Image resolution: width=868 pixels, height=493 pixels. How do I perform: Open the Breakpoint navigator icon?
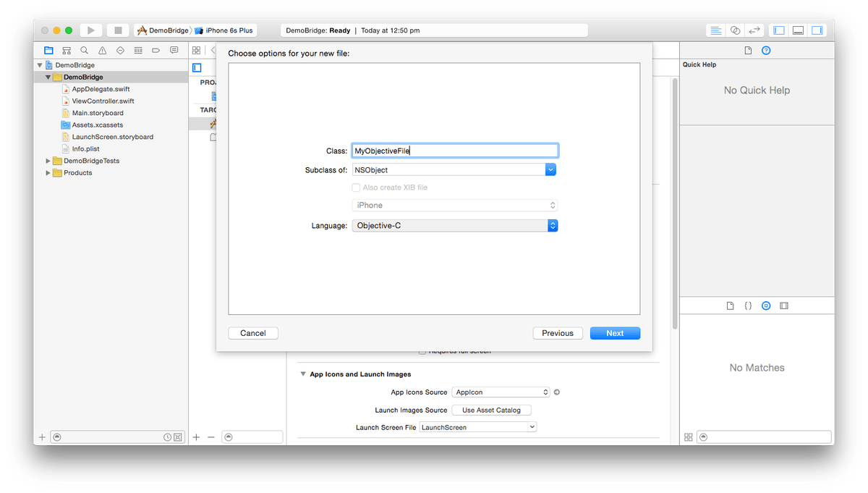point(156,51)
